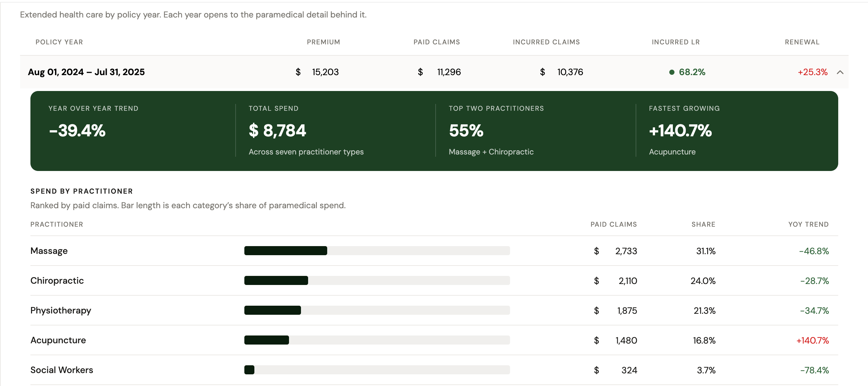Collapse the Aug 01, 2024 policy year chevron
868x386 pixels.
[x=840, y=72]
